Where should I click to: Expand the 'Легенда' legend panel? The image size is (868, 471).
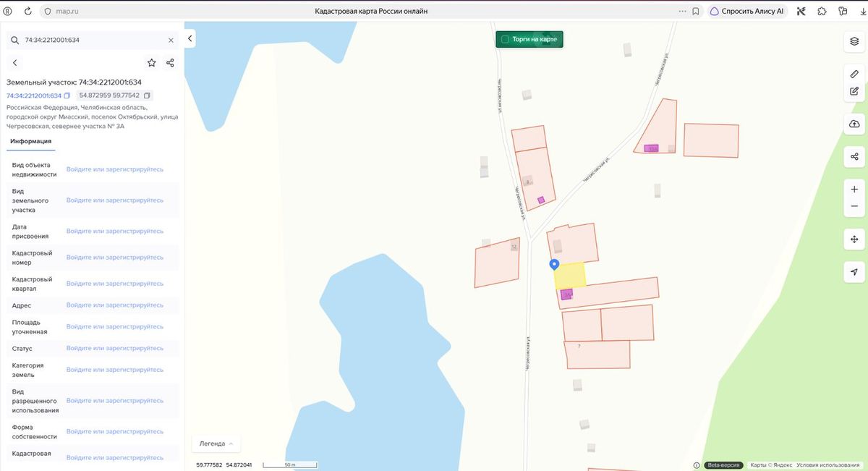click(216, 444)
